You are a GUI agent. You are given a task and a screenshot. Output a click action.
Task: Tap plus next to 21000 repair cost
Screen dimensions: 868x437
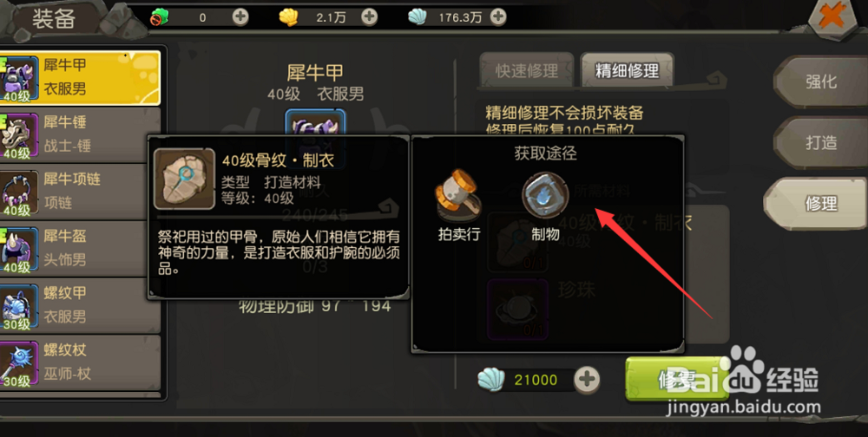pyautogui.click(x=588, y=380)
